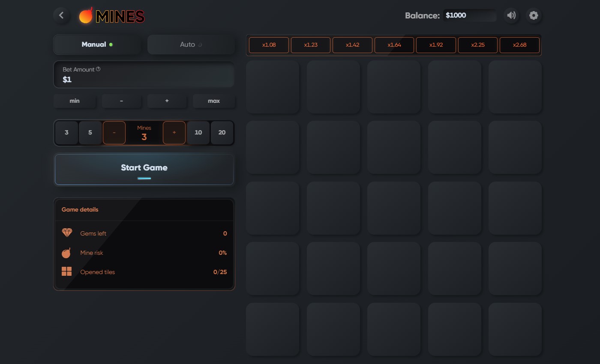600x364 pixels.
Task: Click the back arrow icon
Action: [61, 15]
